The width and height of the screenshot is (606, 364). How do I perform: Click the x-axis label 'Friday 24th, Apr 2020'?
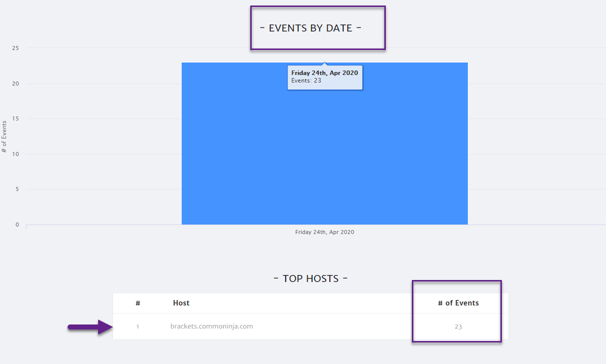coord(325,232)
